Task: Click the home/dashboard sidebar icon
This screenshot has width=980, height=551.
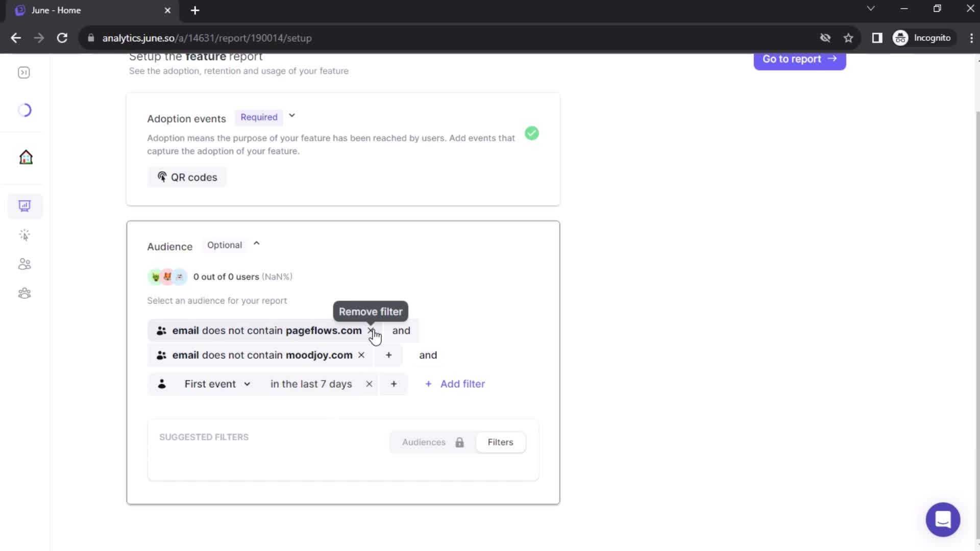Action: 25,156
